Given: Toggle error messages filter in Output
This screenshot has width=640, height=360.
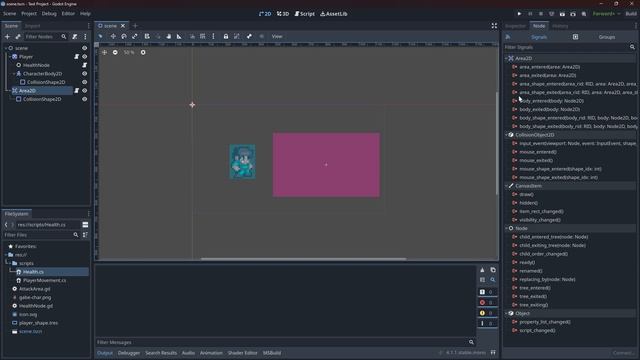Looking at the screenshot, I should tap(487, 302).
